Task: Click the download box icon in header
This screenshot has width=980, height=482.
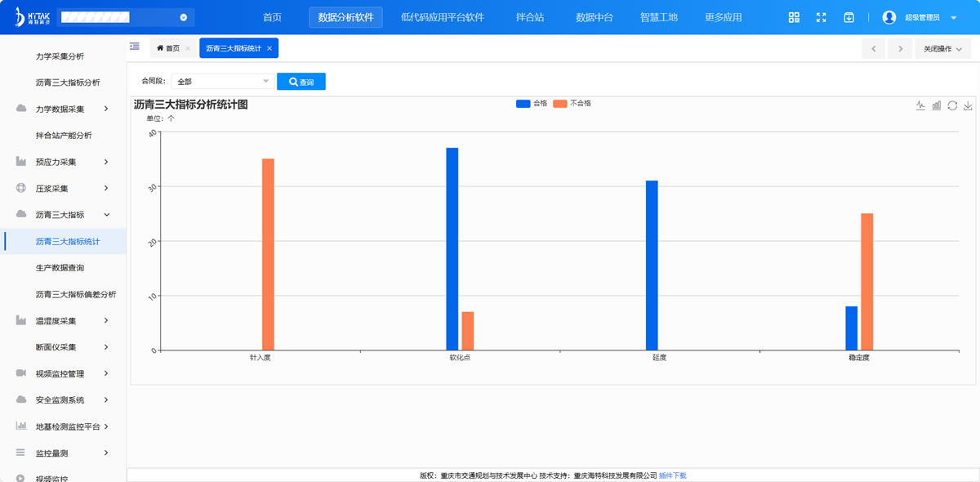Action: point(849,17)
